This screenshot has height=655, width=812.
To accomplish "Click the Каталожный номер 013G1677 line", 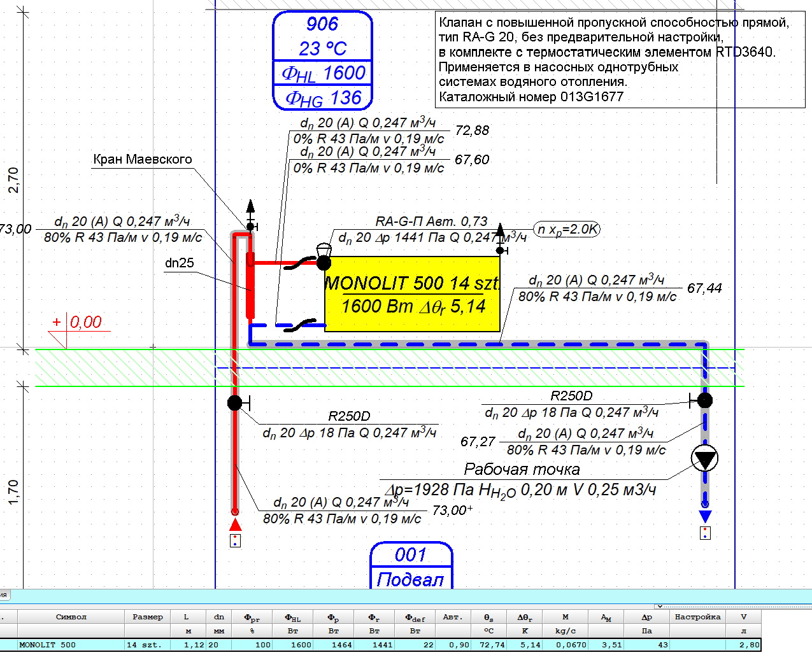I will pyautogui.click(x=531, y=97).
